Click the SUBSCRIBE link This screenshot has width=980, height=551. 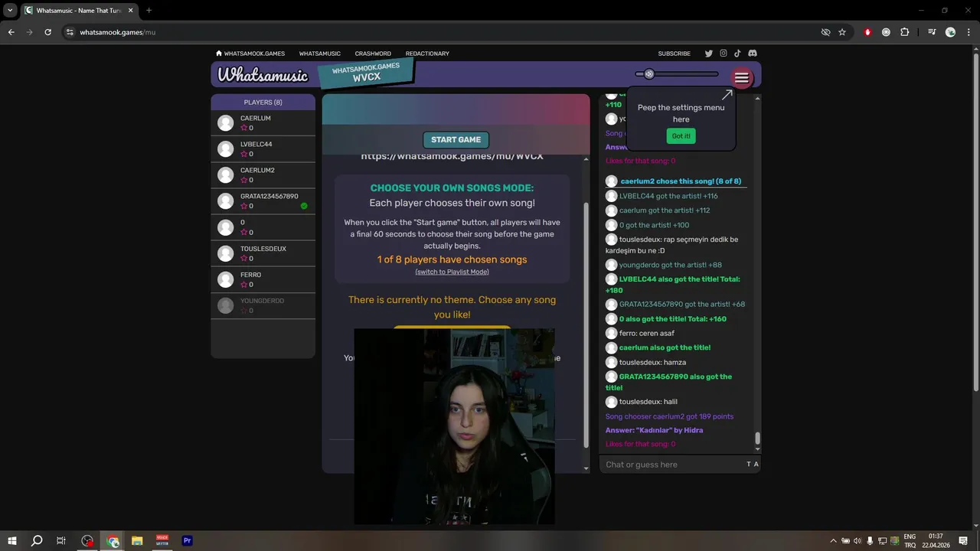coord(674,54)
